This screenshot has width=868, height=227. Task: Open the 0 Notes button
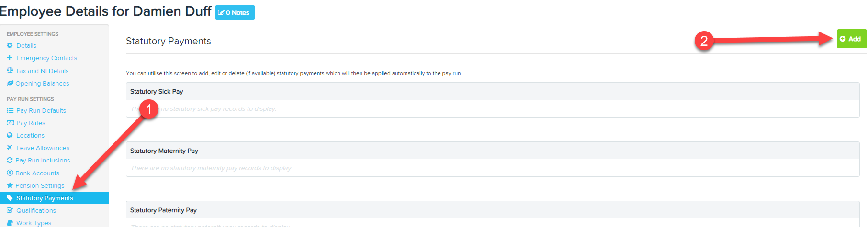pos(235,12)
